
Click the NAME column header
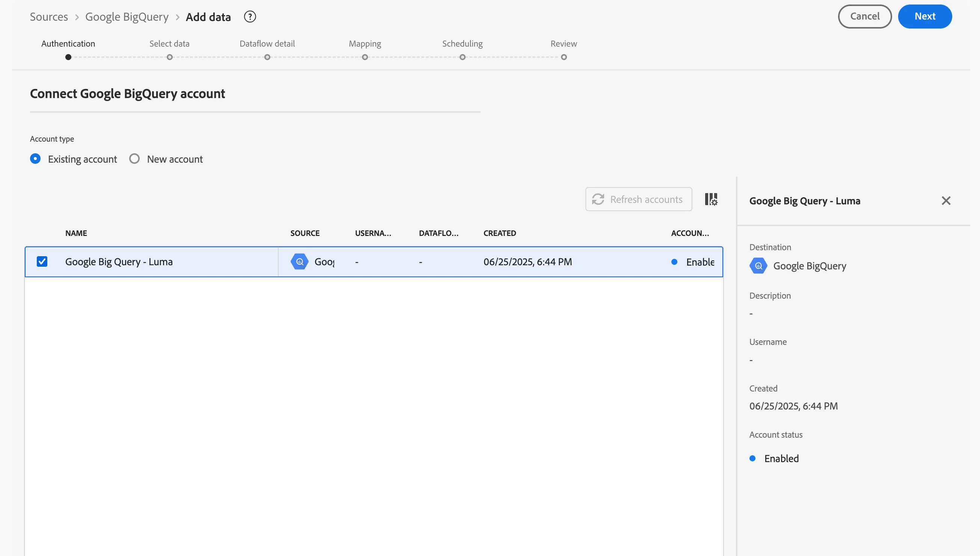click(76, 233)
